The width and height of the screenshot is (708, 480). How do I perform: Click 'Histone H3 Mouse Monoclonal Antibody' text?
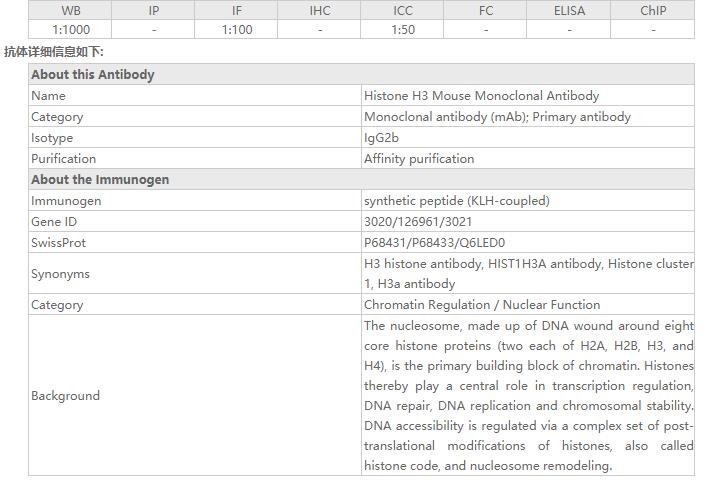point(481,96)
